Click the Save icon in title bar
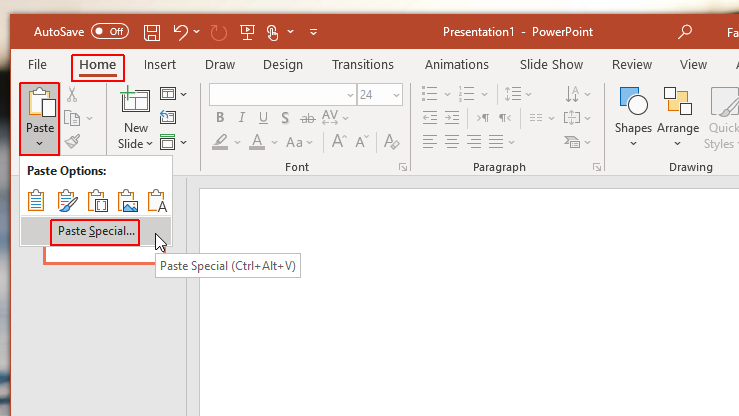The height and width of the screenshot is (416, 739). (x=152, y=33)
